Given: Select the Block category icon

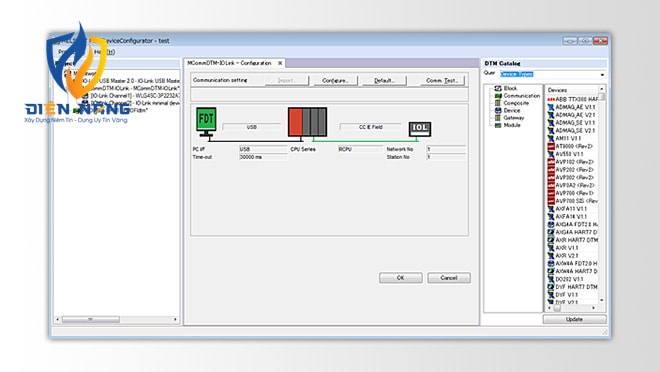Looking at the screenshot, I should (x=498, y=88).
